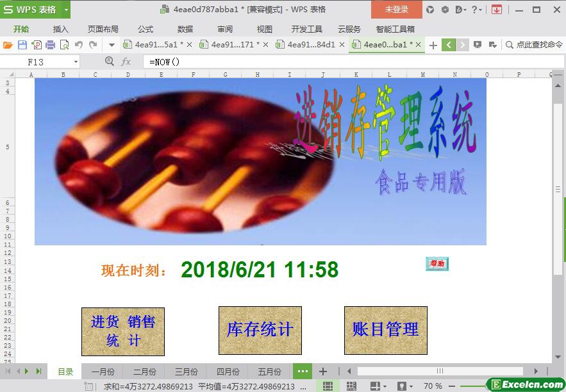Click the 点此查找命令 search box
Viewport: 566px width, 392px height.
535,45
